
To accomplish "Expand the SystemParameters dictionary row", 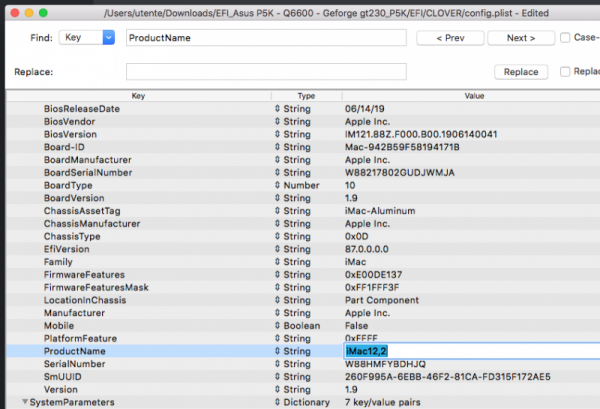I will coord(25,402).
